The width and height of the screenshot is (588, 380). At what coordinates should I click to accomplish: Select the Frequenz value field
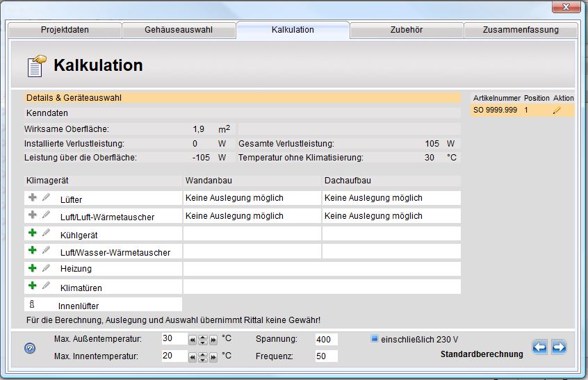click(x=325, y=356)
